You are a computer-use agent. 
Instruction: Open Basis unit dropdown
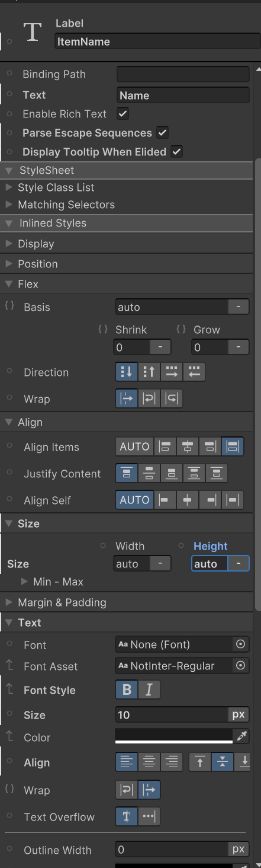tap(239, 307)
